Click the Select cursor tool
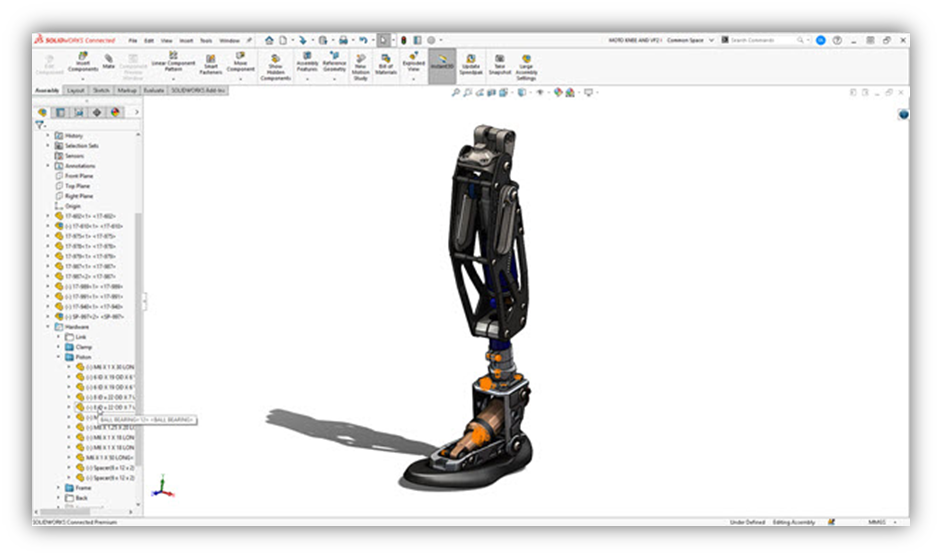The height and width of the screenshot is (558, 942). tap(383, 40)
